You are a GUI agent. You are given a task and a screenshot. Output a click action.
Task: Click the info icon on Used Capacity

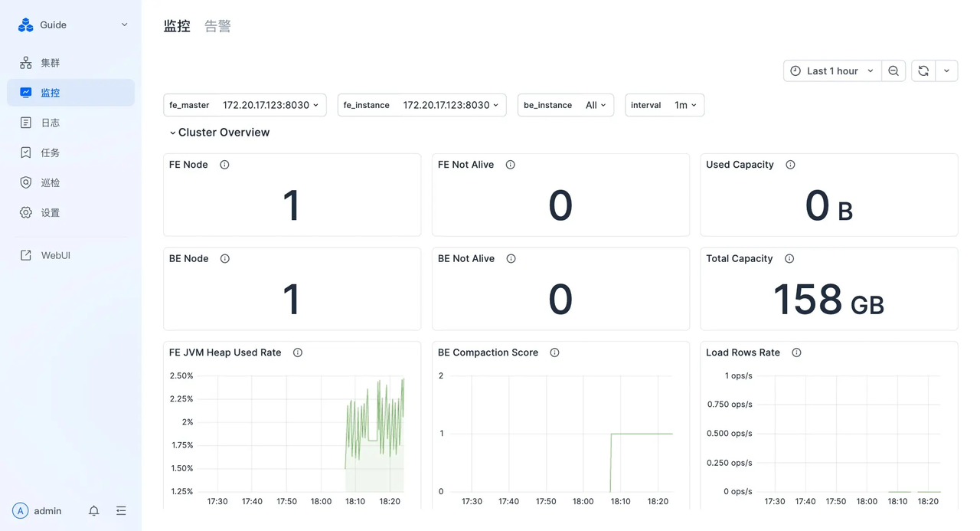(790, 165)
